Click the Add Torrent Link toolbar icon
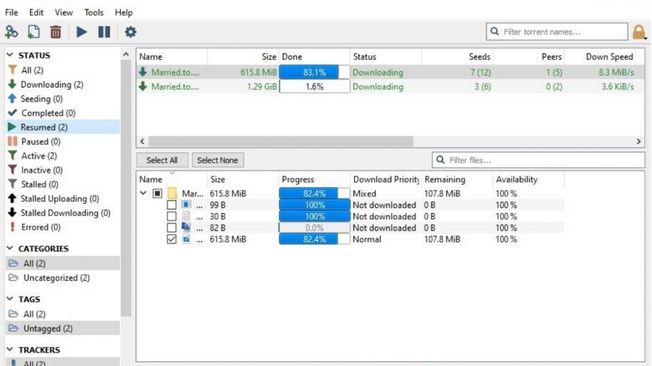 click(x=11, y=32)
